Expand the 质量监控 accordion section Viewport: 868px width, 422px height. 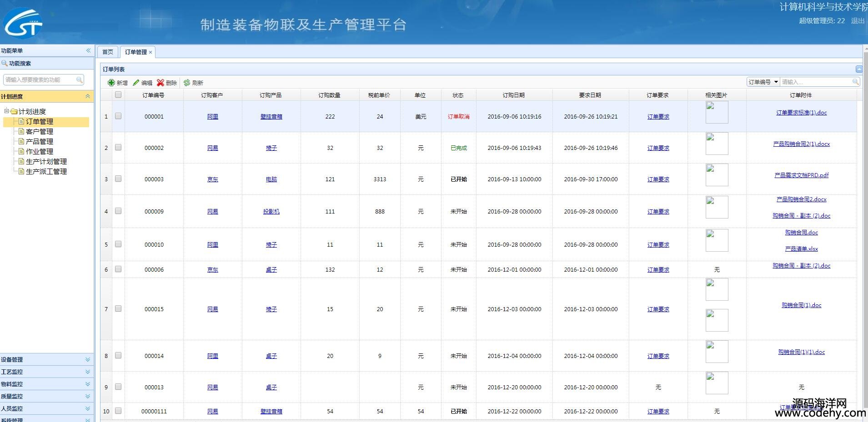click(45, 396)
